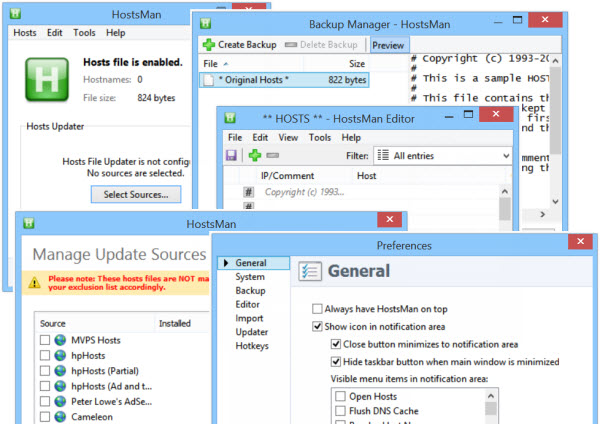Click the preview horizontal scroll-right arrow

click(543, 214)
